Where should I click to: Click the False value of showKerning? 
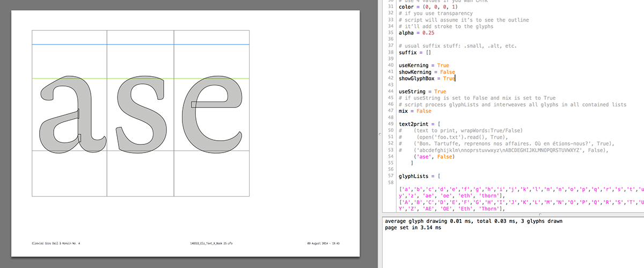[448, 72]
